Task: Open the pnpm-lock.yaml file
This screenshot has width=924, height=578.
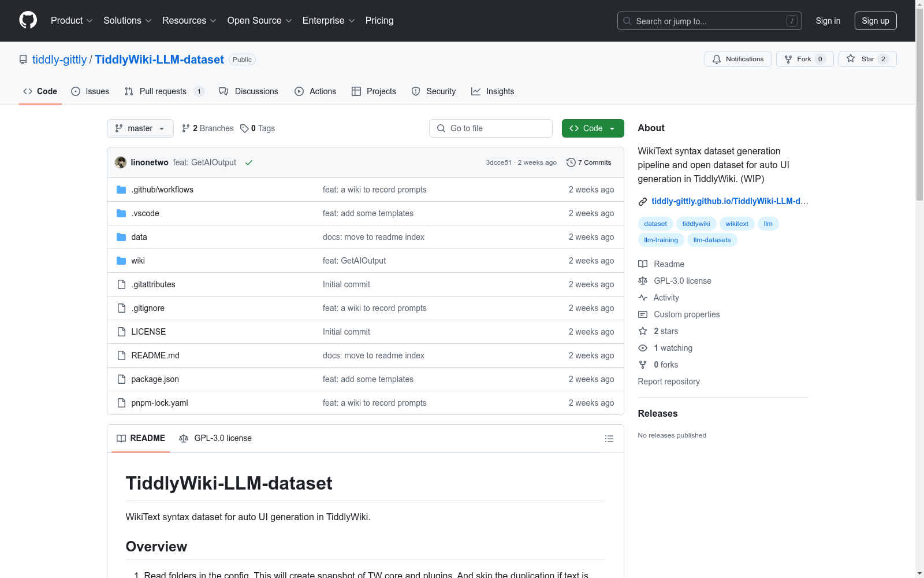Action: pos(159,403)
